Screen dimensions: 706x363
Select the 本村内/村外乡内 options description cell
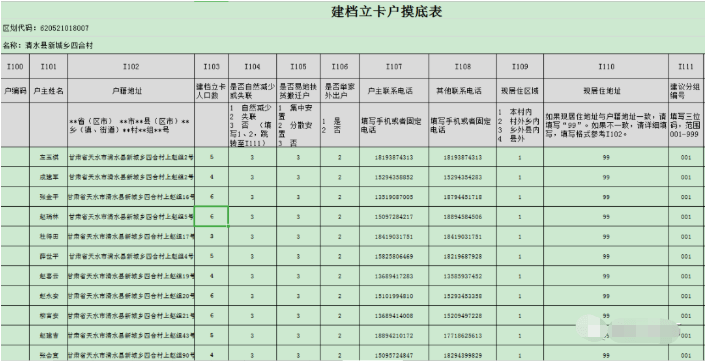(520, 125)
